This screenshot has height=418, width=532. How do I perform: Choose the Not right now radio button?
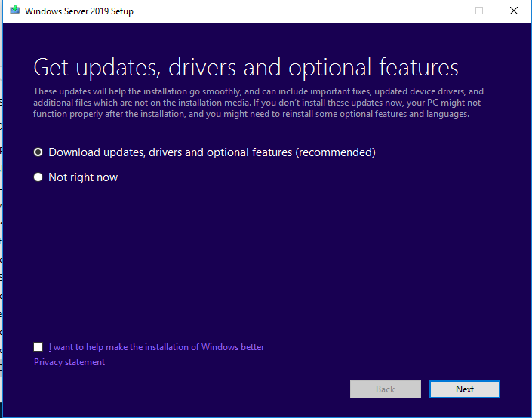38,177
